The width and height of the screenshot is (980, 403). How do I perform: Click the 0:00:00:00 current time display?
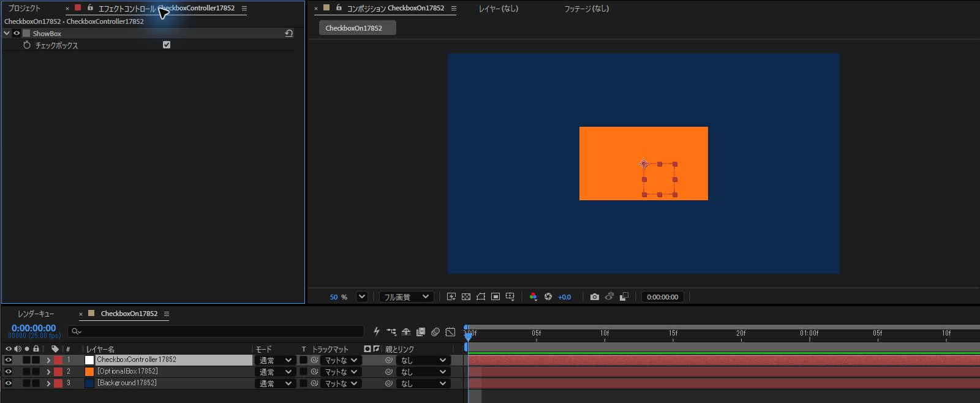(34, 328)
